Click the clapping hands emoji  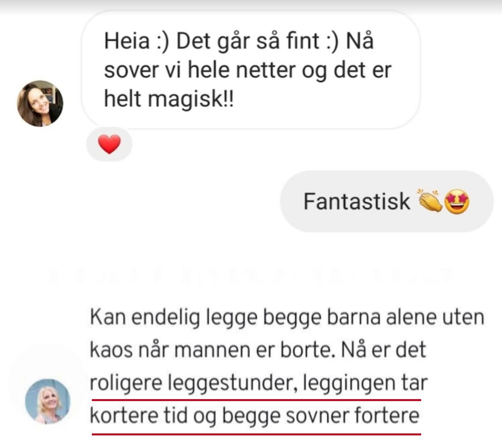430,201
